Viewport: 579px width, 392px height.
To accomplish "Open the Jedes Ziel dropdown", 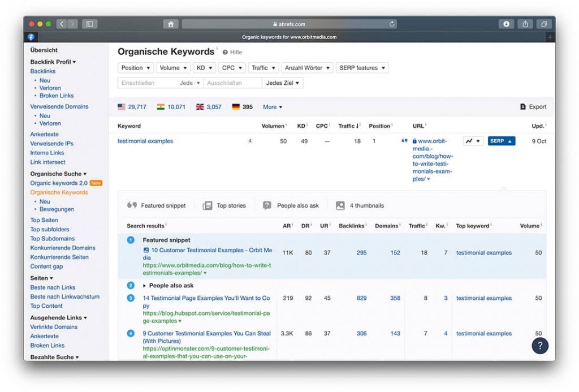I will coord(283,83).
